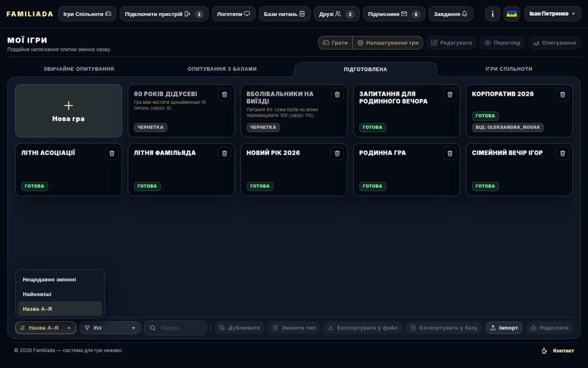This screenshot has height=368, width=588.
Task: Open «Завдання» notifications in header
Action: coord(451,14)
